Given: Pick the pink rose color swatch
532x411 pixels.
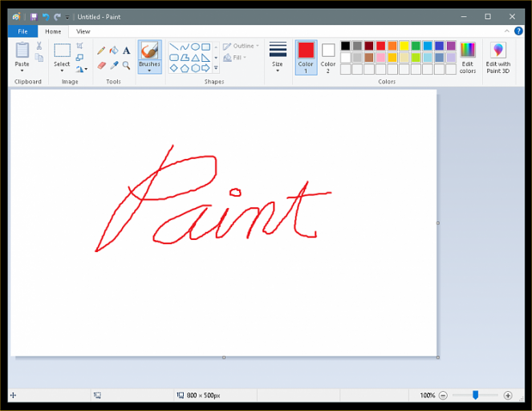Looking at the screenshot, I should pyautogui.click(x=380, y=57).
